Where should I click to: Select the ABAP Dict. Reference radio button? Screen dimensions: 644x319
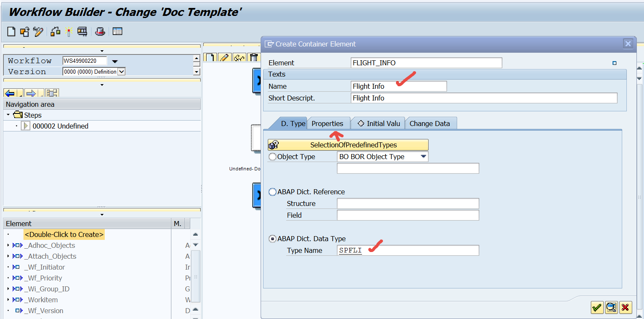click(273, 192)
